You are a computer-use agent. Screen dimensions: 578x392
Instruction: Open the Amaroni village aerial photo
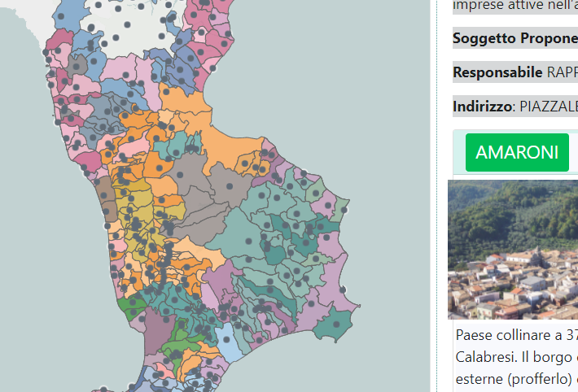[x=513, y=250]
